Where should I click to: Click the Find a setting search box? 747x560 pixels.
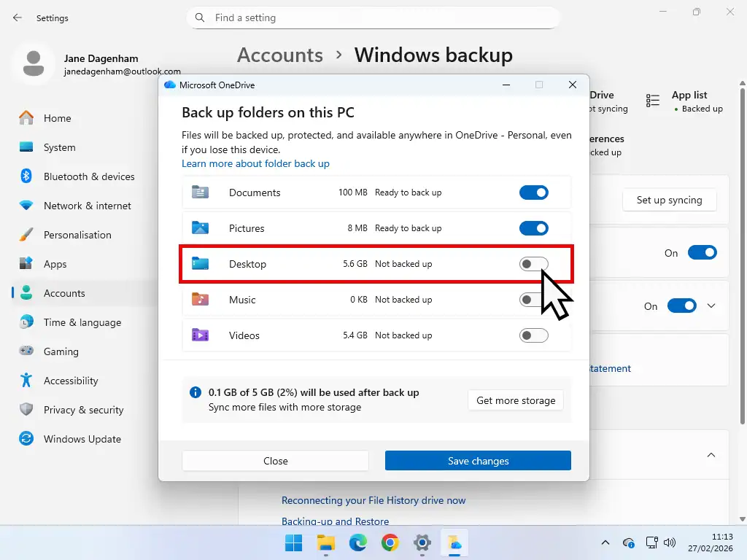(373, 17)
